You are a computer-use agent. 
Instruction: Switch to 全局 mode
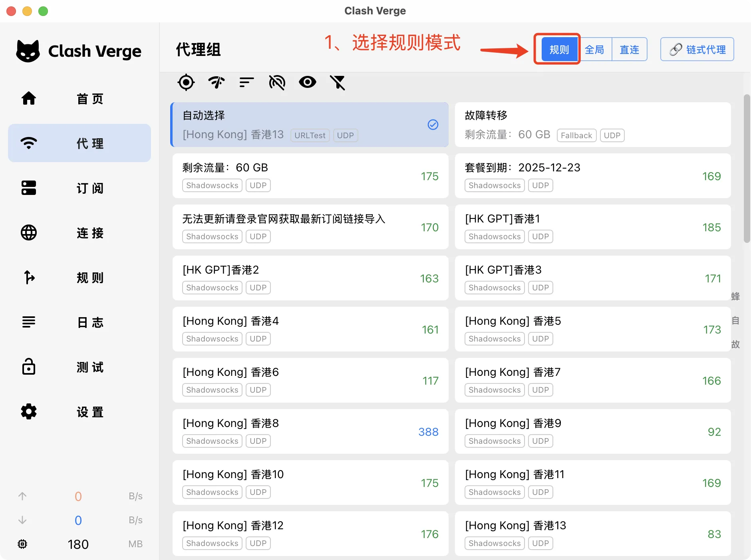594,49
